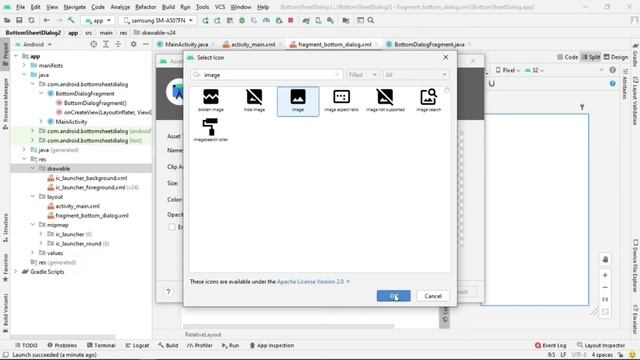Viewport: 640px width, 360px height.
Task: Select the hide image icon
Action: [x=254, y=100]
